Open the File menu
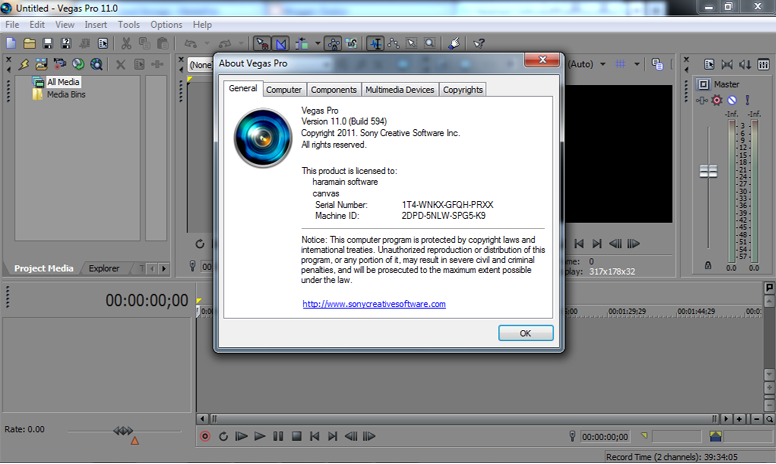Screen dimensions: 776x464 click(x=12, y=25)
